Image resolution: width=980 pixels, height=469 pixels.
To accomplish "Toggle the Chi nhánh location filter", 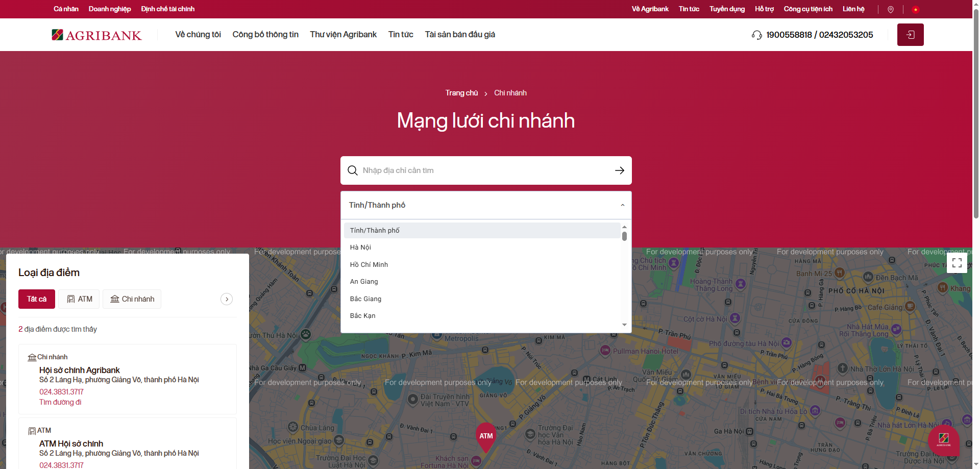I will [x=132, y=299].
